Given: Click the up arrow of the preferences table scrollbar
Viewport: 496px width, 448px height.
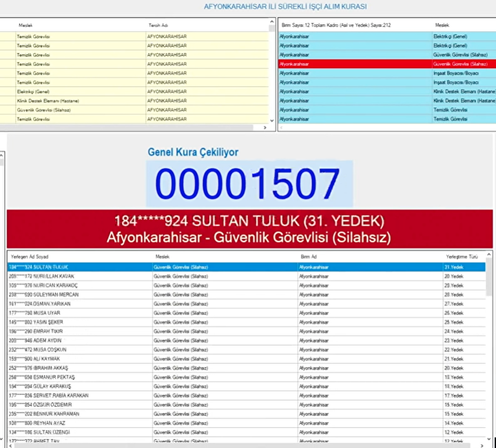Looking at the screenshot, I should (x=271, y=21).
